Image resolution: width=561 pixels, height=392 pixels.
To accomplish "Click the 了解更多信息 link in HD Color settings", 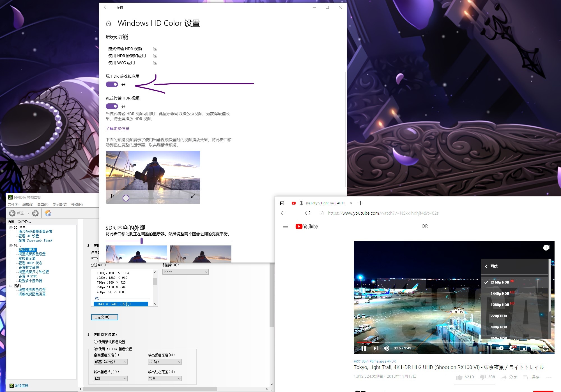I will (118, 128).
